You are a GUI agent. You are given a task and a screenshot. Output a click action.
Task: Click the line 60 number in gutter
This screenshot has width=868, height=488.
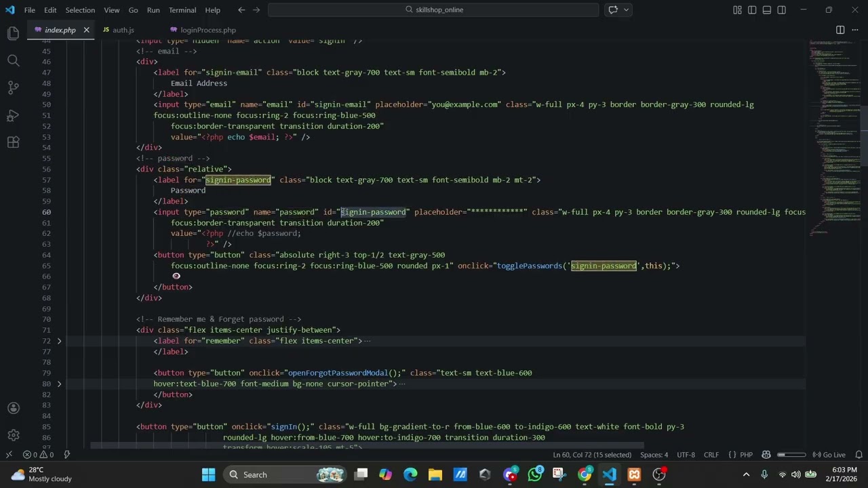click(46, 212)
